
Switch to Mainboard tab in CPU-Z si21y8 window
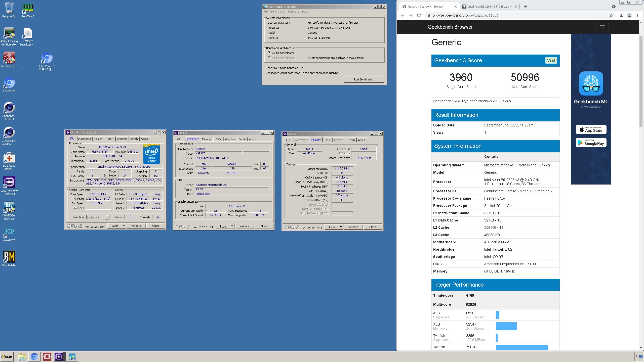[x=85, y=139]
